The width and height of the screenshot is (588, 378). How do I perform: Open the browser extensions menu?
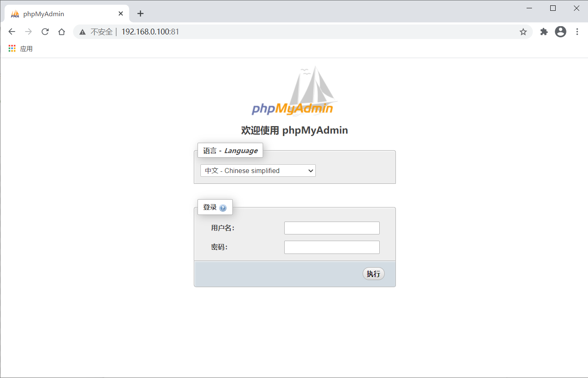coord(544,32)
